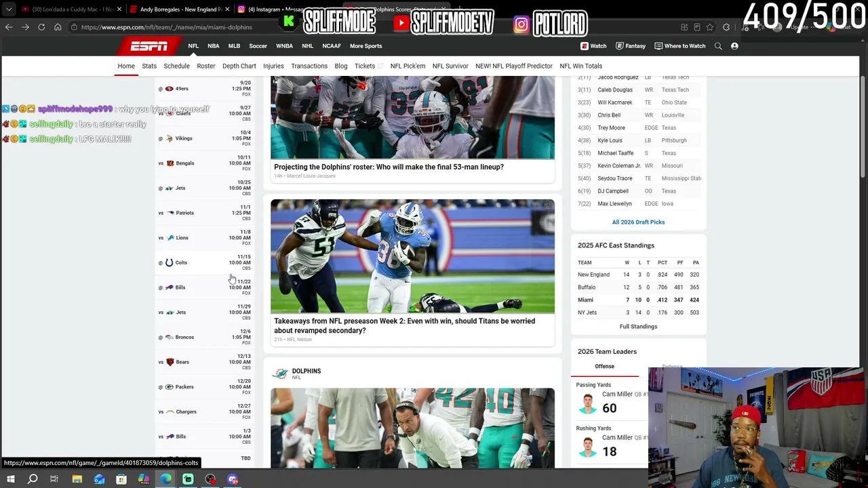
Task: Open NFL Win Totals link
Action: (581, 66)
